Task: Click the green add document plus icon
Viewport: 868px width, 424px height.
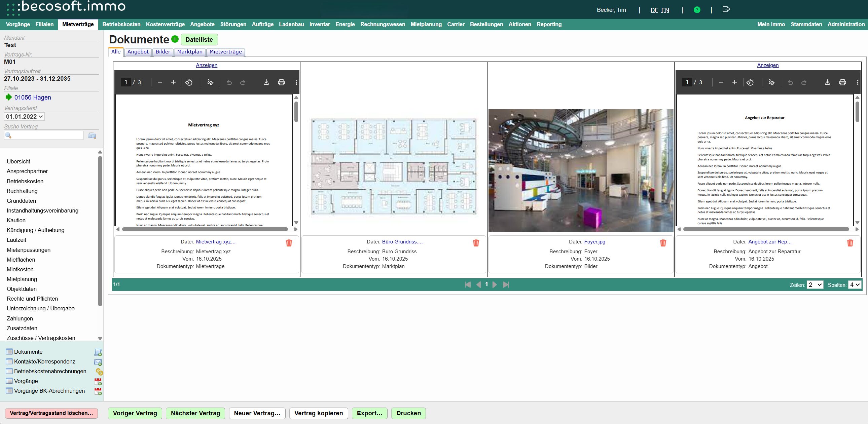Action: coord(175,39)
